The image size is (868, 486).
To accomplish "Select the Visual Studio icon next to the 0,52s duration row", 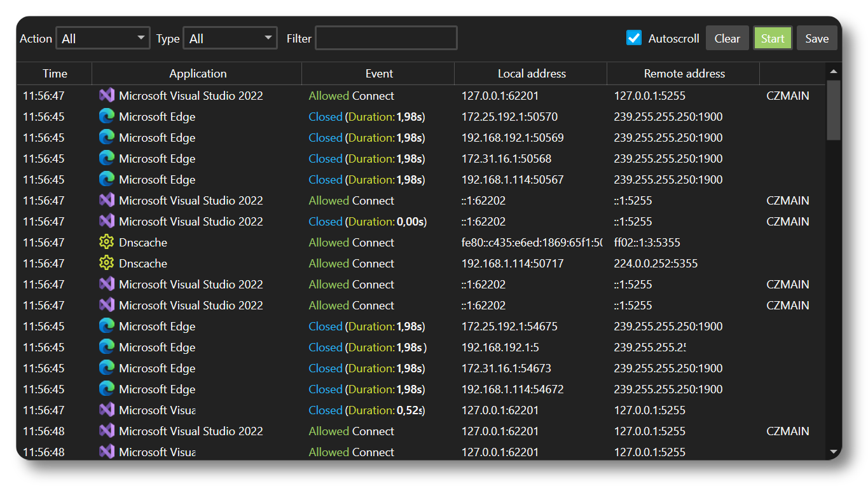I will pyautogui.click(x=107, y=410).
